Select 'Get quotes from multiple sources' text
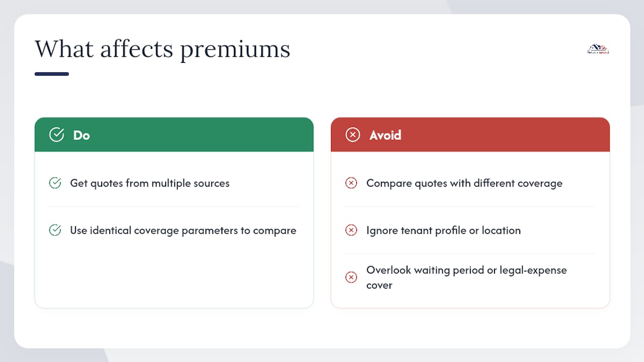This screenshot has width=644, height=362. [x=150, y=183]
